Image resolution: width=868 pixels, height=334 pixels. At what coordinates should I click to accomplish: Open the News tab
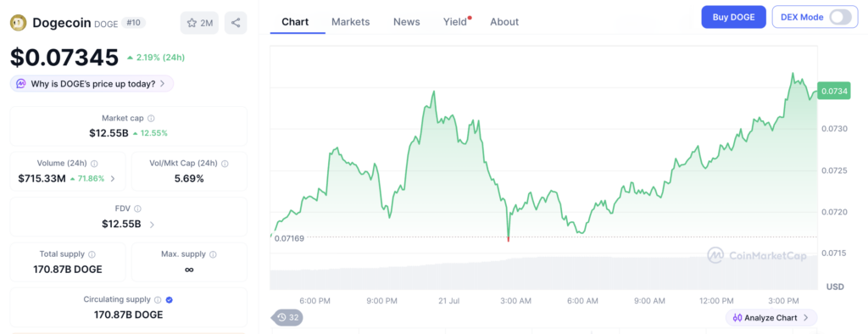tap(406, 21)
